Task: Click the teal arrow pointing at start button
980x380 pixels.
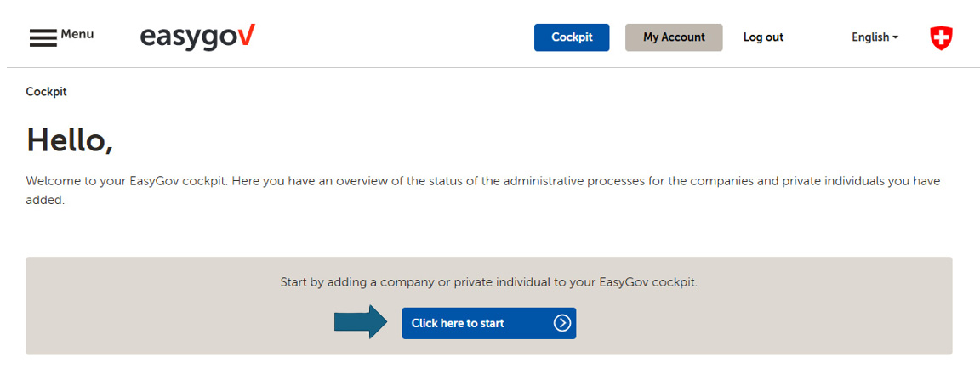Action: pos(362,322)
